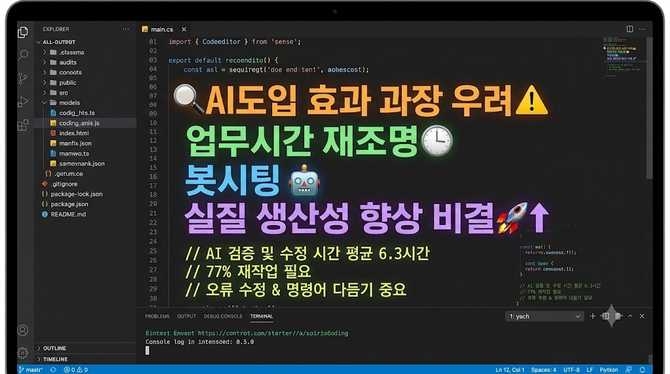The image size is (670, 374).
Task: Expand the .classms folder
Action: coord(44,52)
